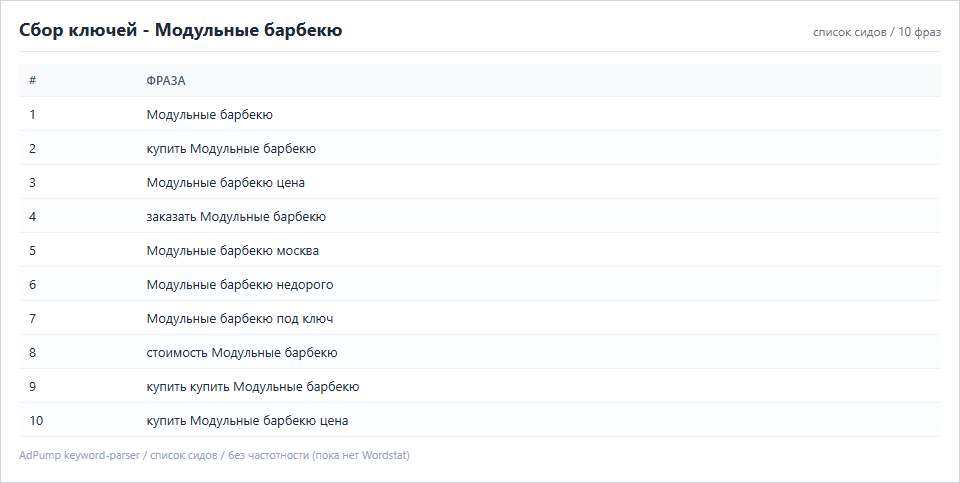Select the phrase 'купить Модульные барбекю цена' in row 10
Screen dimensions: 960x483
247,421
